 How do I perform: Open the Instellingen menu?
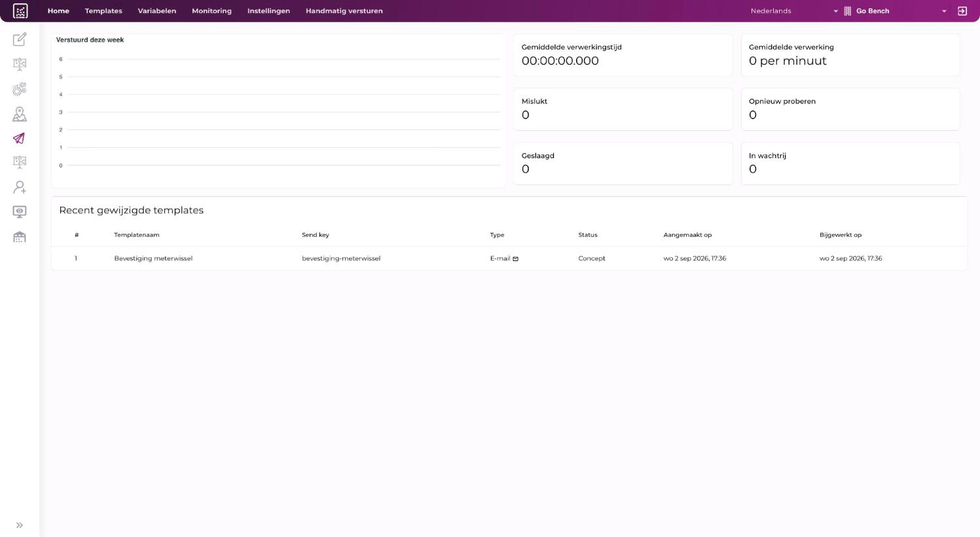(x=268, y=11)
